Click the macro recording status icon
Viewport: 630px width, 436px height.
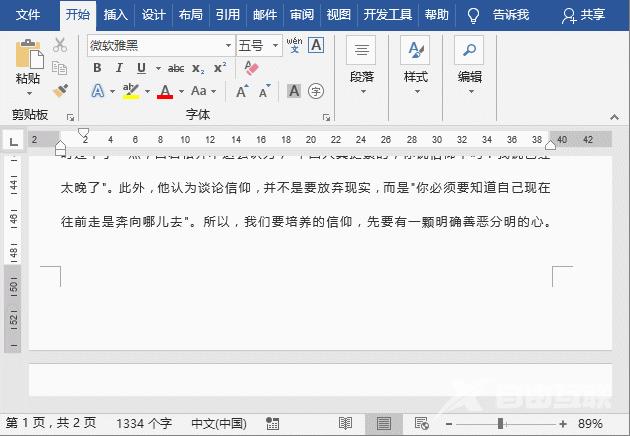pyautogui.click(x=272, y=423)
